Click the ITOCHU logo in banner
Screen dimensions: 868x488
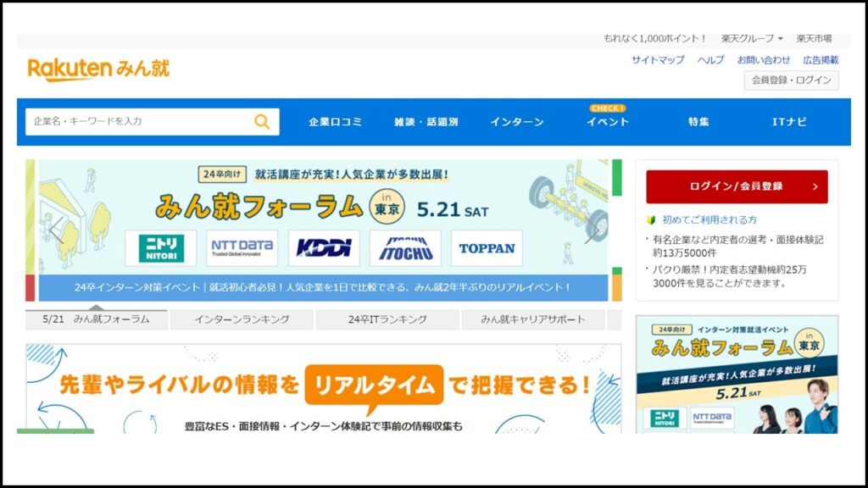pyautogui.click(x=405, y=248)
